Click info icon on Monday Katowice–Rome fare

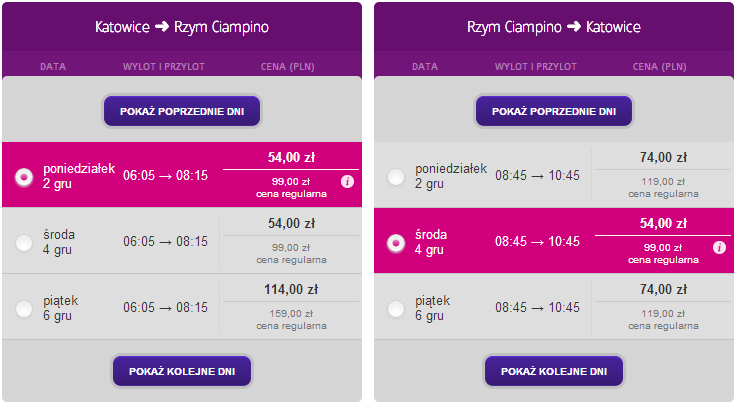[347, 182]
